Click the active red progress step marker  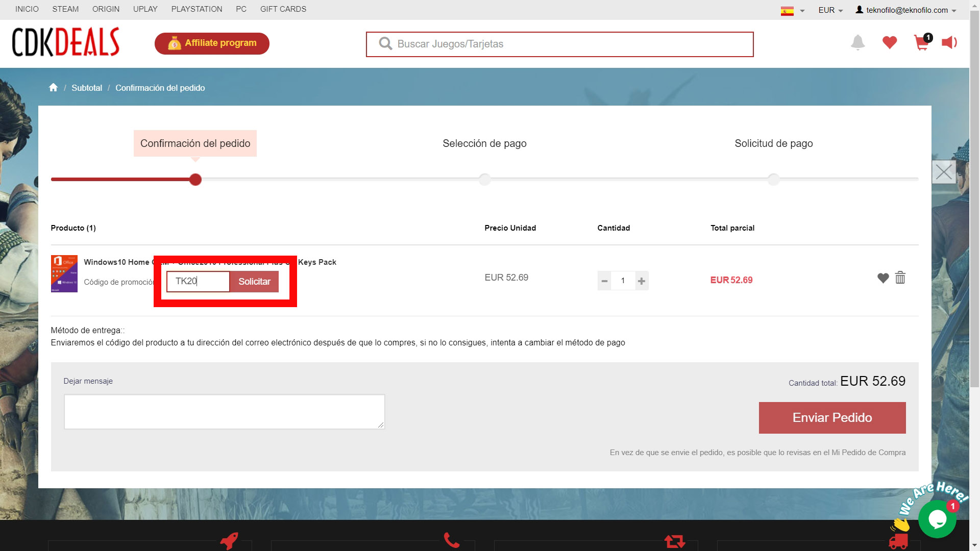[x=195, y=180]
